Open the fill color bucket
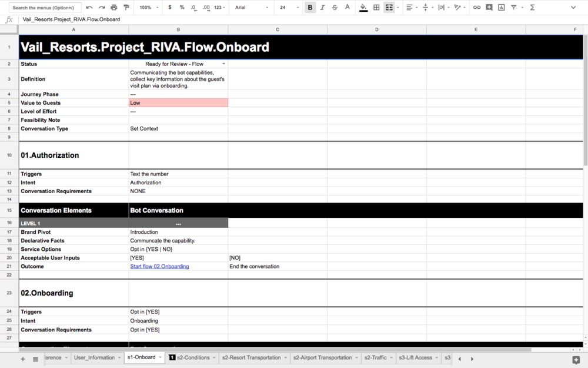The image size is (588, 368). click(363, 8)
